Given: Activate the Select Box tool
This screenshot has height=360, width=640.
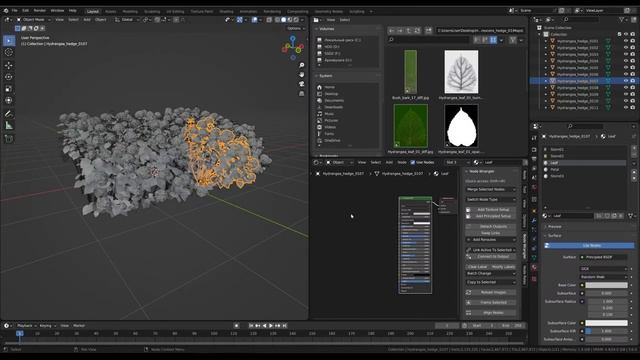Looking at the screenshot, I should [9, 40].
